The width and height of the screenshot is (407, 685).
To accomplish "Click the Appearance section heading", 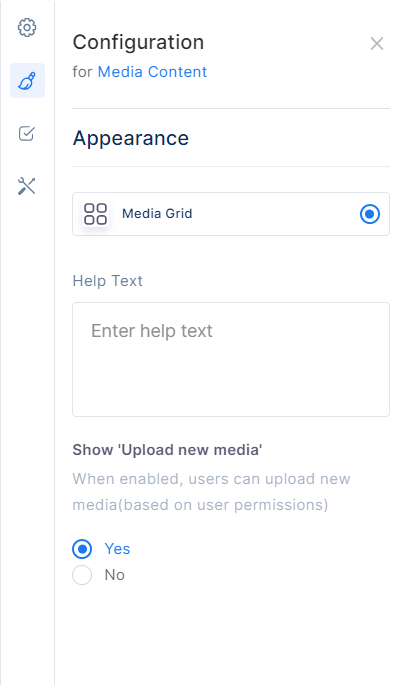I will point(131,138).
